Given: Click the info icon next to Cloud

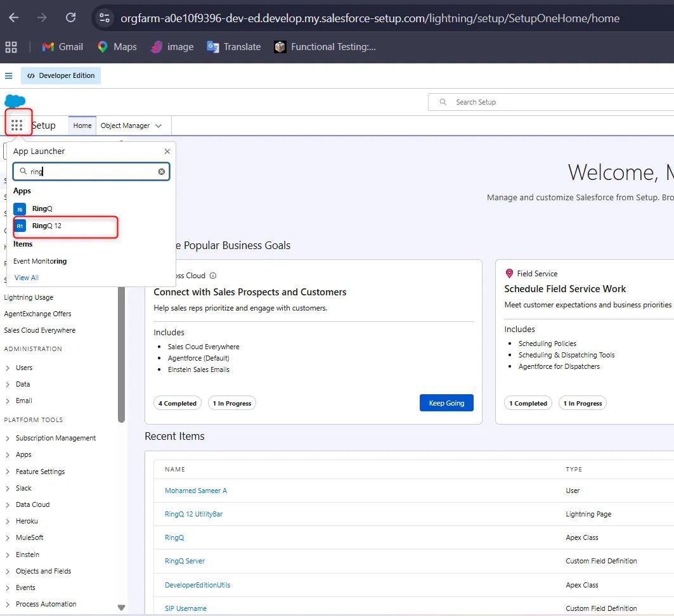Looking at the screenshot, I should 213,276.
